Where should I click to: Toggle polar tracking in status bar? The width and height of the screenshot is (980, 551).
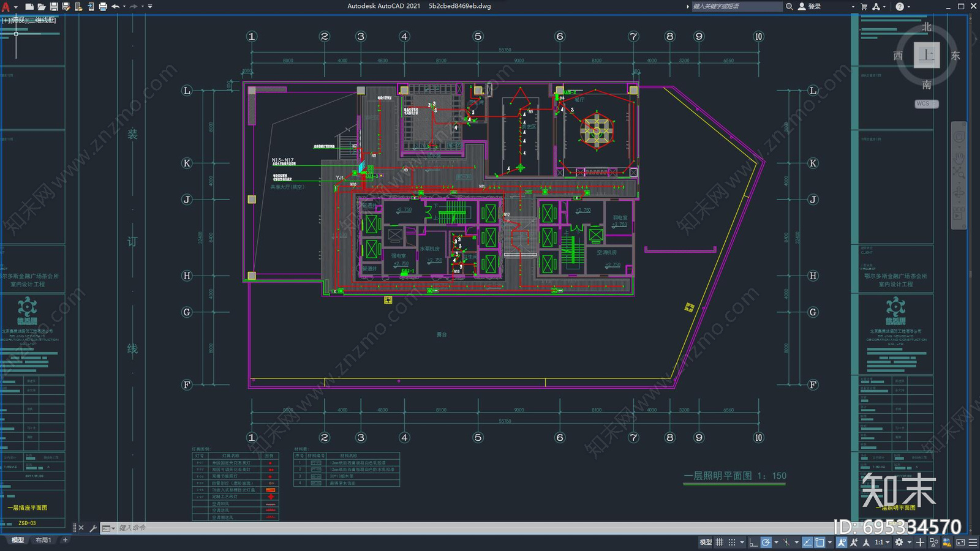click(x=766, y=542)
